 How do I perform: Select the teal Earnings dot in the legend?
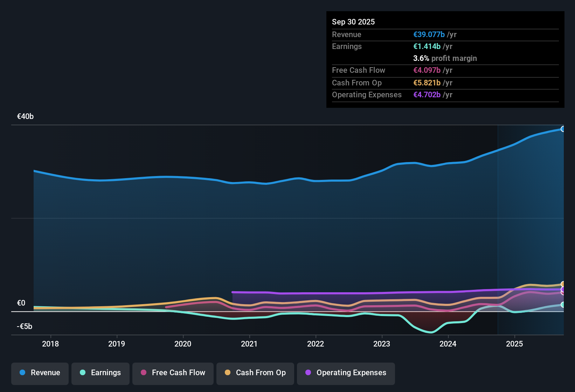pyautogui.click(x=83, y=373)
